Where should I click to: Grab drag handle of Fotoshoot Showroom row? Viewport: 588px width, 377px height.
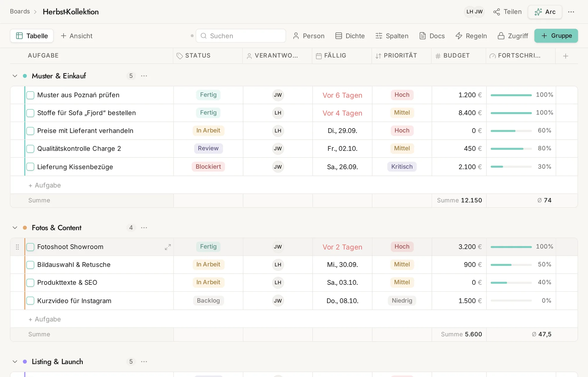(x=17, y=247)
